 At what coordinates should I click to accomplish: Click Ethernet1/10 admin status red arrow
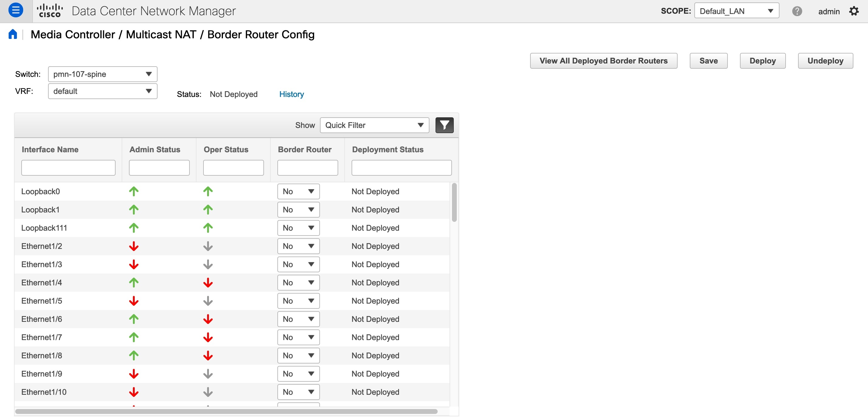pyautogui.click(x=134, y=392)
